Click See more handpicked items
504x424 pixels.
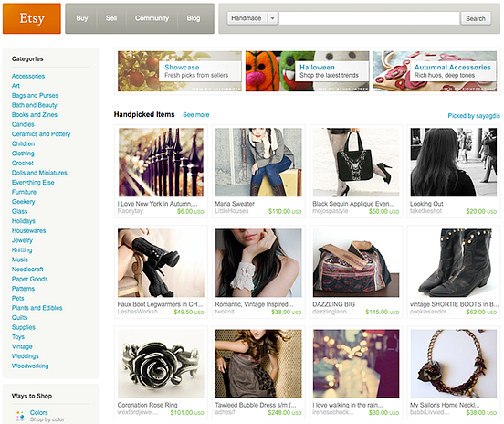click(x=196, y=115)
